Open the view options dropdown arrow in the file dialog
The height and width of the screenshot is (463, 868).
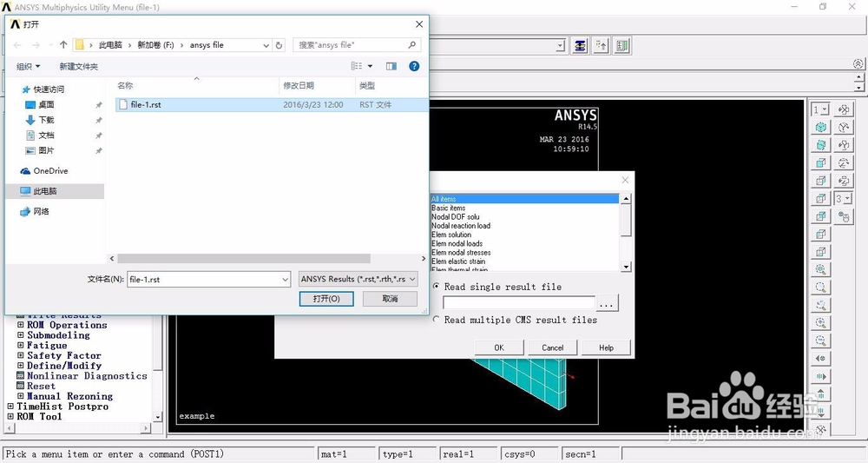coord(371,66)
